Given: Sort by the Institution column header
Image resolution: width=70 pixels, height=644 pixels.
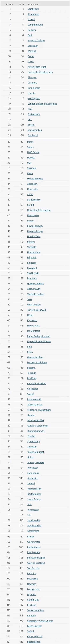Looking at the screenshot, I should pos(33,4).
